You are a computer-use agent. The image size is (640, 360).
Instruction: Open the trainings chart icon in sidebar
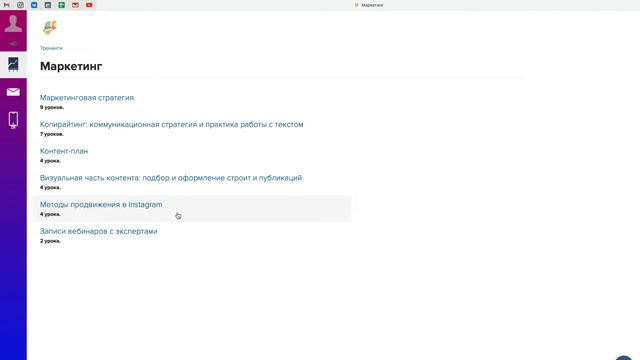click(x=13, y=64)
